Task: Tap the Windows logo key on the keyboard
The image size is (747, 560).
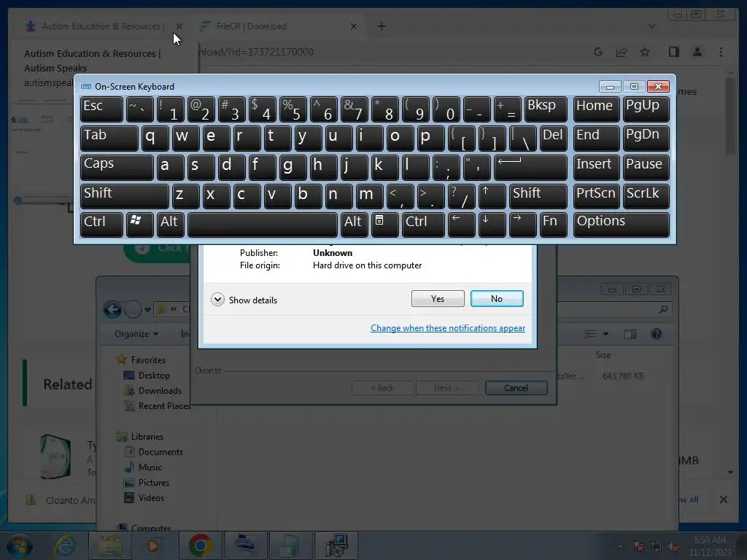Action: [139, 225]
